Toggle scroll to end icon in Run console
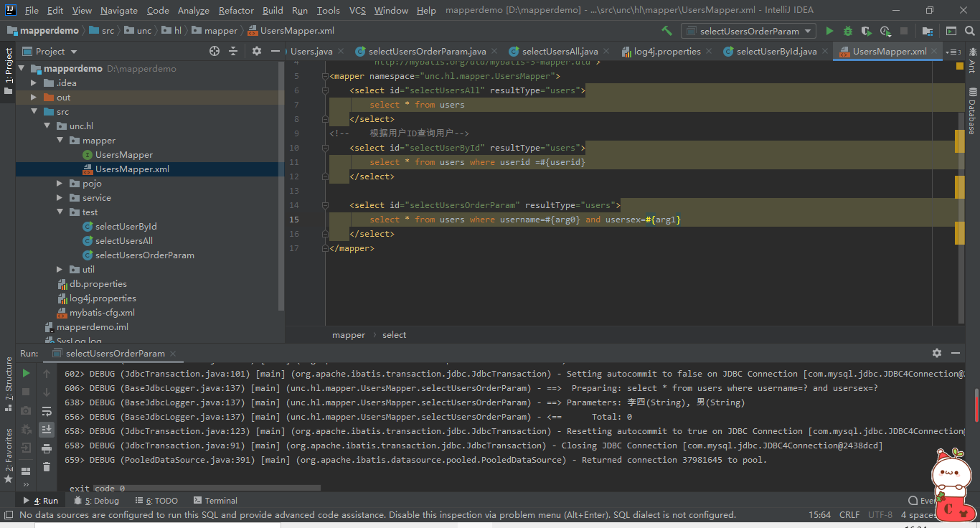 tap(47, 429)
